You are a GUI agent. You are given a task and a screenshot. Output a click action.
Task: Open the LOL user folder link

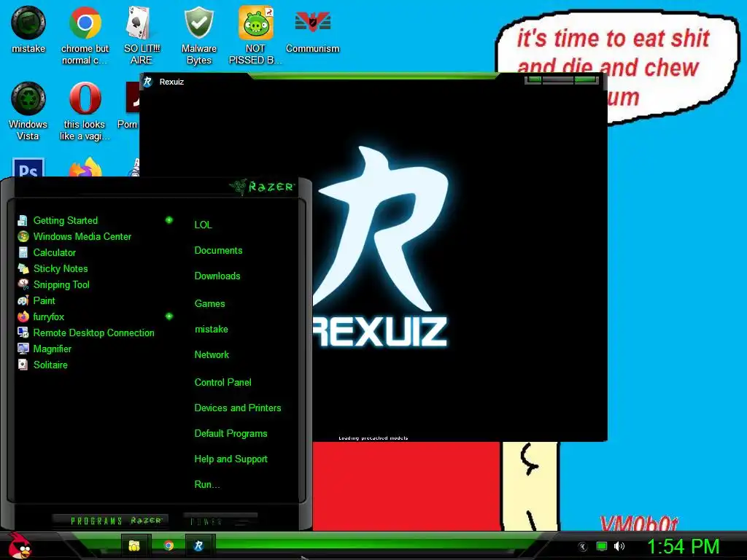pyautogui.click(x=203, y=225)
